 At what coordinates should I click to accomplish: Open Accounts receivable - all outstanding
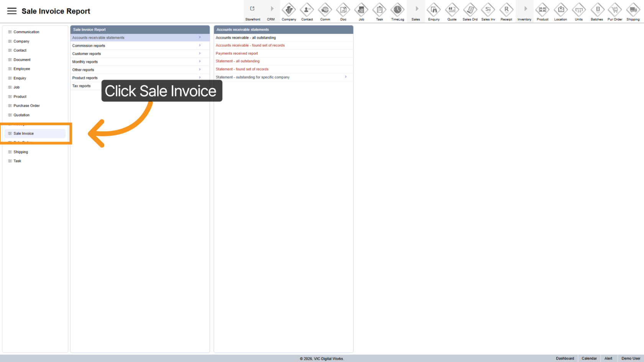[246, 38]
